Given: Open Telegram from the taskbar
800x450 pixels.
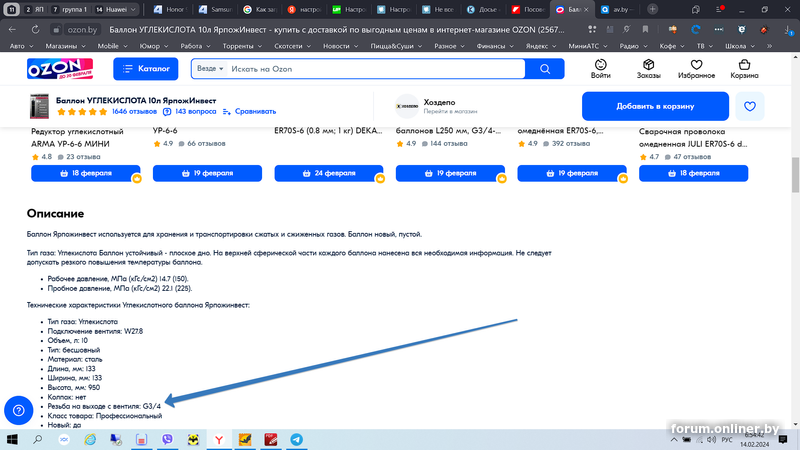Looking at the screenshot, I should pos(296,439).
